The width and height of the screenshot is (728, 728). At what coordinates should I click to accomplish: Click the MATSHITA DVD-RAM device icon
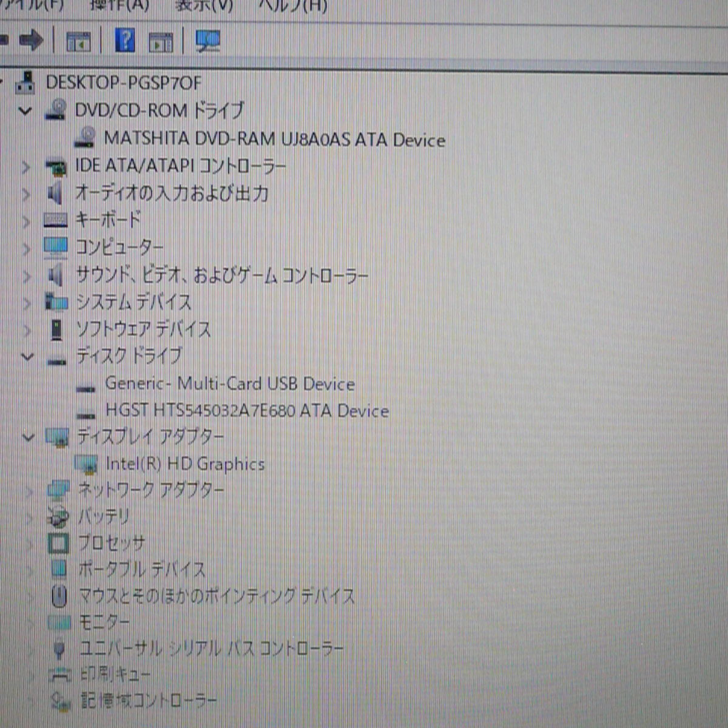point(86,138)
